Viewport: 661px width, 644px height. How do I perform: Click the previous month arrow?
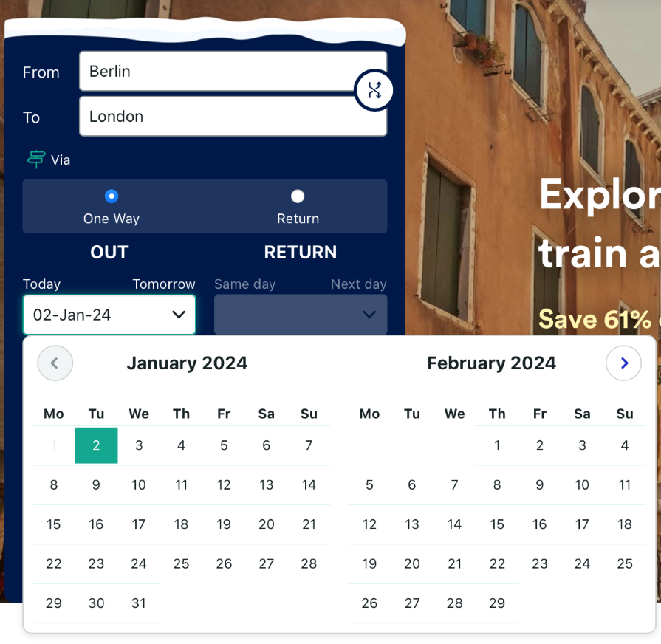pyautogui.click(x=55, y=363)
